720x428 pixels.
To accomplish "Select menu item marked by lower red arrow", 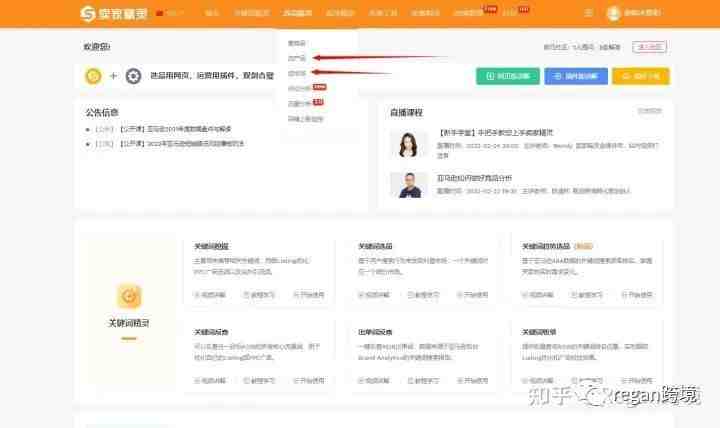I will pyautogui.click(x=297, y=73).
